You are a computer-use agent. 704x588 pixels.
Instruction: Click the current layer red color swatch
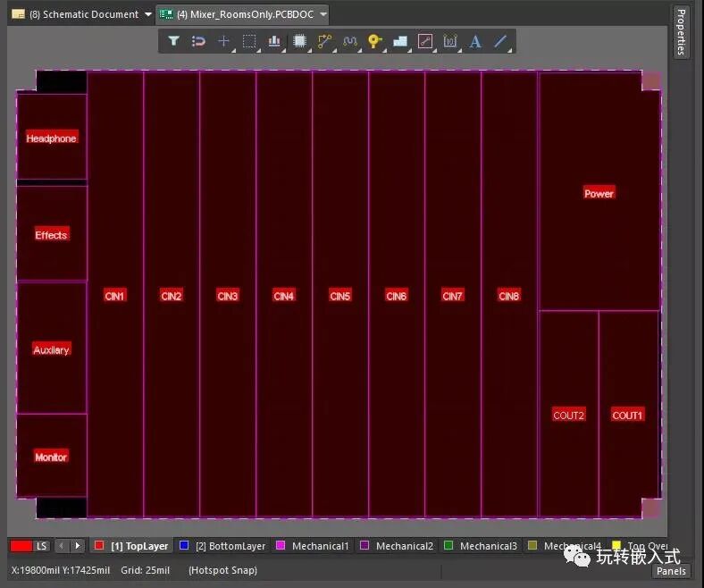(x=21, y=546)
